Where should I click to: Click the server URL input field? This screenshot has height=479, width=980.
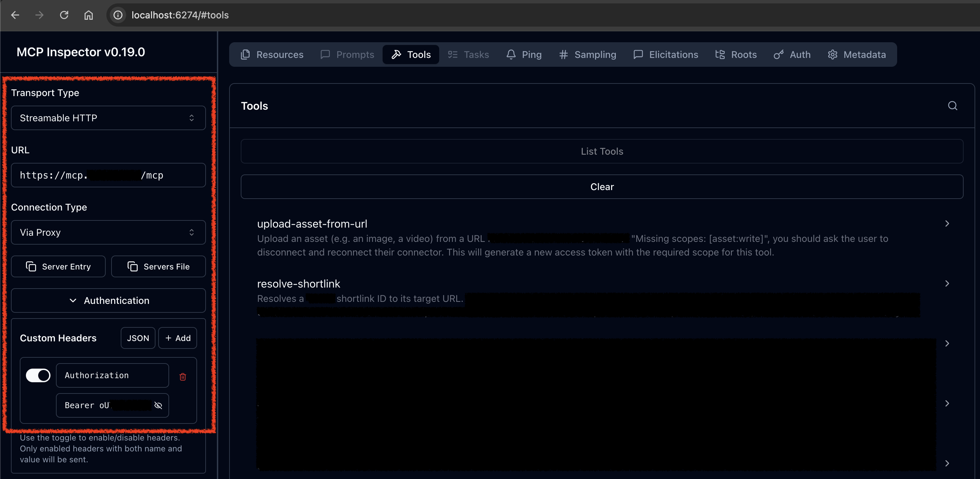(108, 175)
